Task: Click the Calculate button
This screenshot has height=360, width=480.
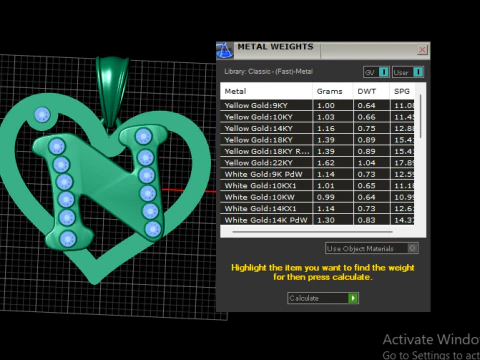Action: 323,298
